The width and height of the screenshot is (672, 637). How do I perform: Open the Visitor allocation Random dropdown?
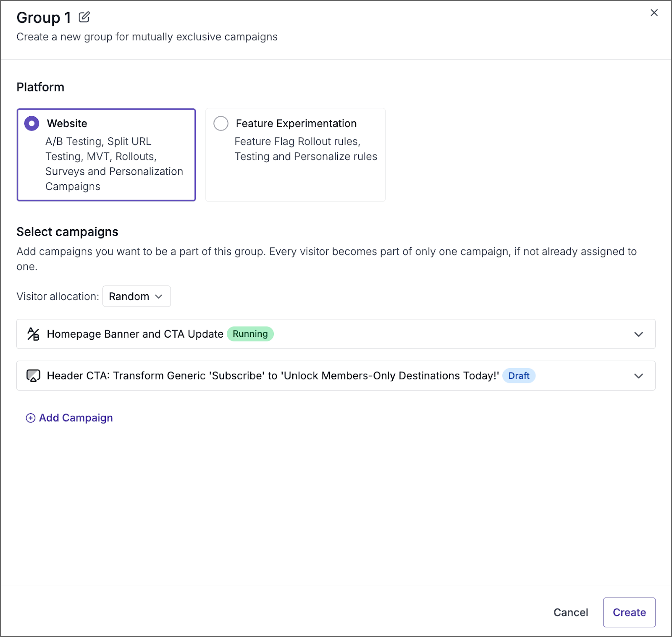coord(136,296)
